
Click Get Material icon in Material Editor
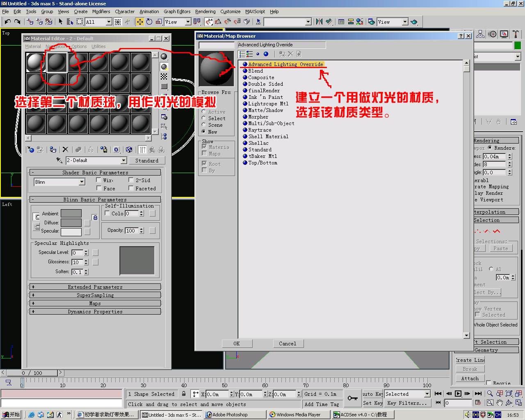30,150
